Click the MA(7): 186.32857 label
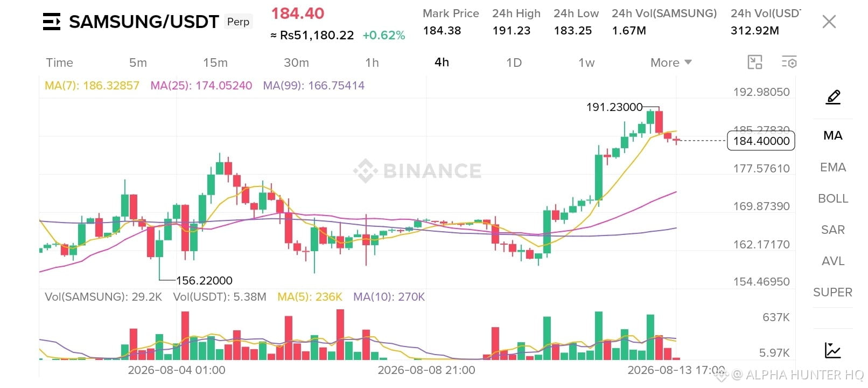 (x=92, y=86)
